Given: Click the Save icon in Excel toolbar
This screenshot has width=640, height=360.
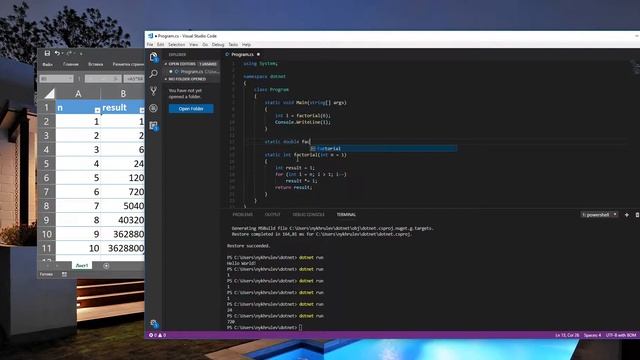Looking at the screenshot, I should pos(47,53).
